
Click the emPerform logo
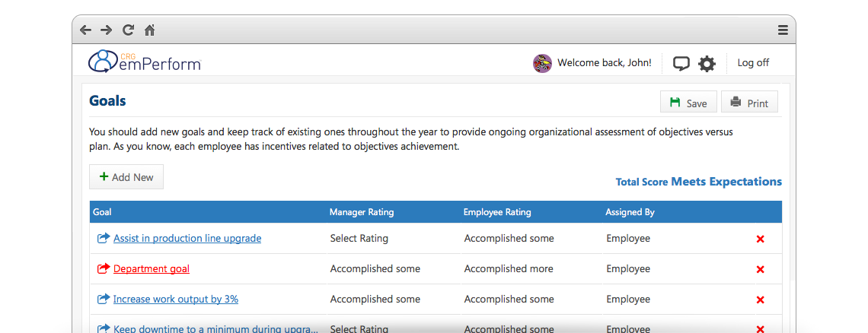[x=145, y=62]
